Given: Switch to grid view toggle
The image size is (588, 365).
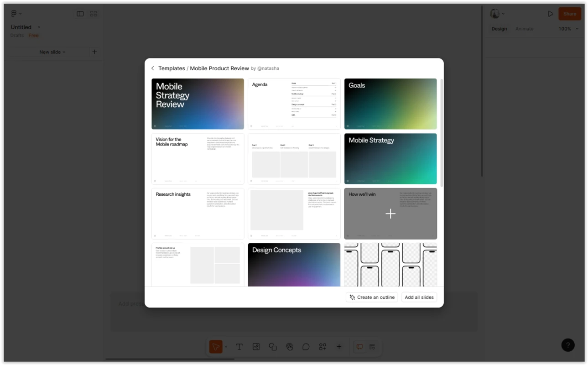Looking at the screenshot, I should tap(94, 14).
